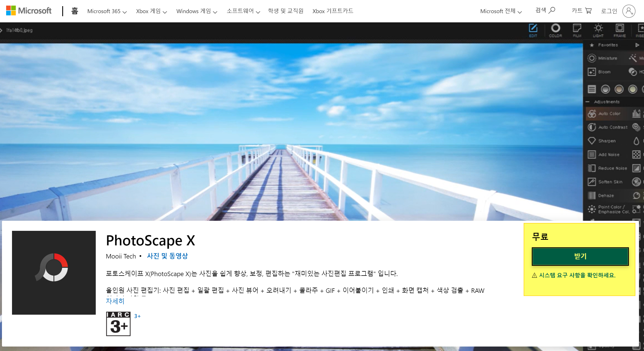Click the Microsoft logo
This screenshot has height=351, width=644.
29,11
